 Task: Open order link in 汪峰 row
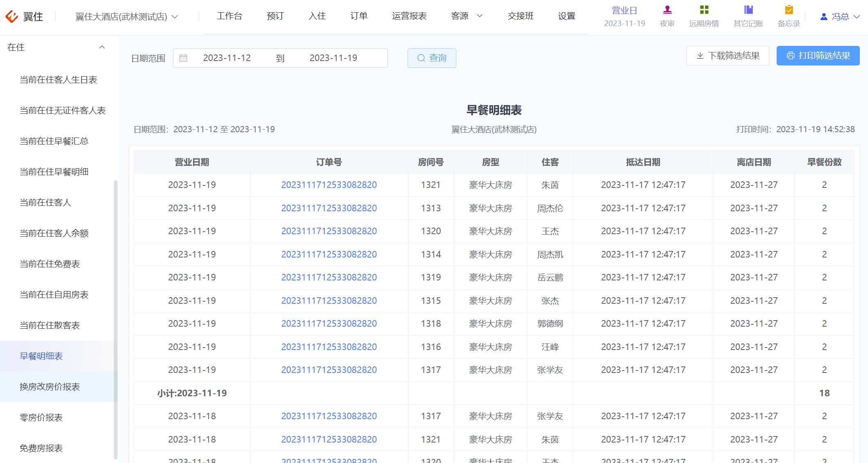(329, 347)
